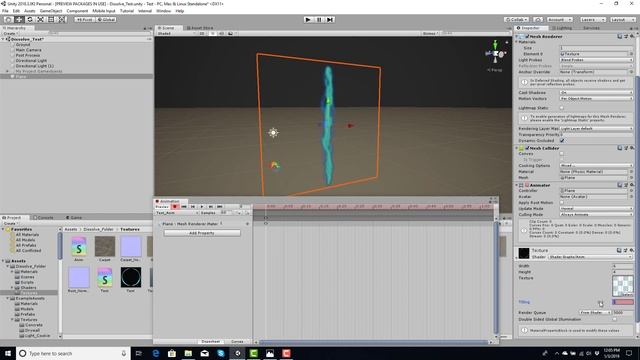Viewport: 640px width, 360px height.
Task: Open Mesh Renderer help reference icon
Action: (620, 36)
